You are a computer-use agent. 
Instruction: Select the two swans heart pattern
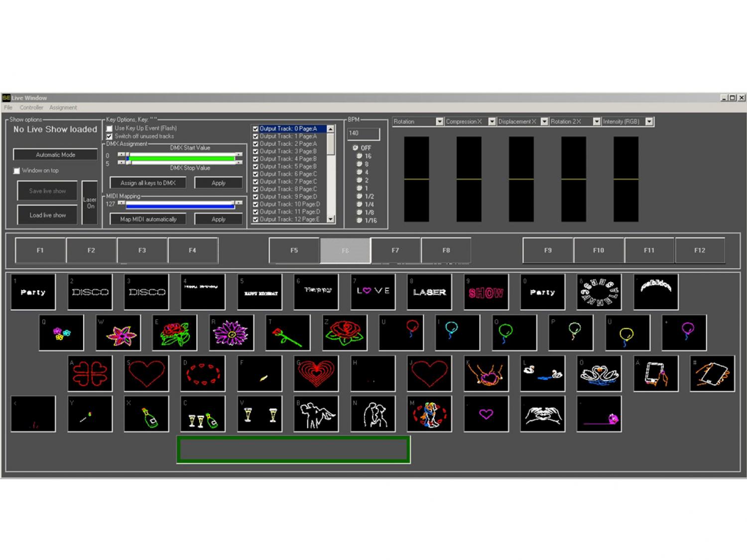tap(599, 374)
